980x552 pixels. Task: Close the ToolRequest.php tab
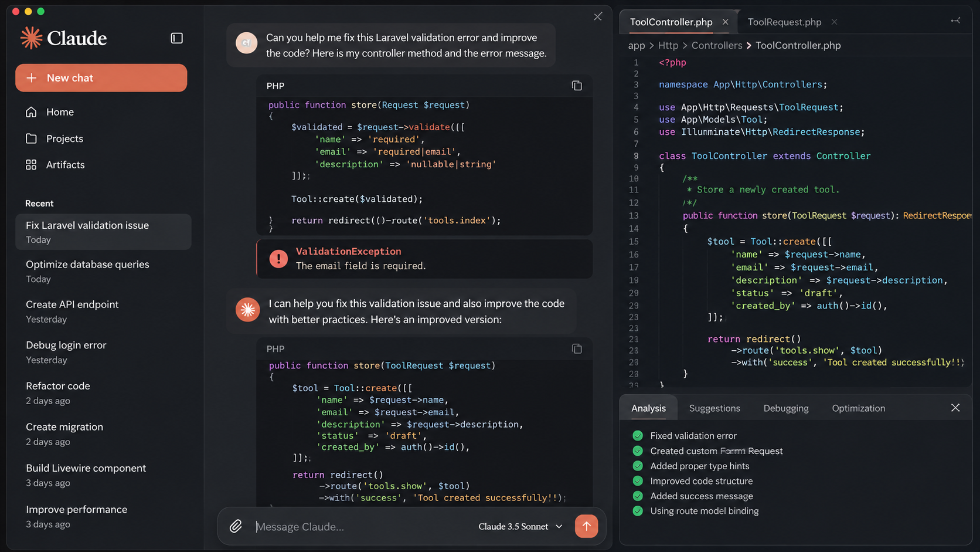834,22
